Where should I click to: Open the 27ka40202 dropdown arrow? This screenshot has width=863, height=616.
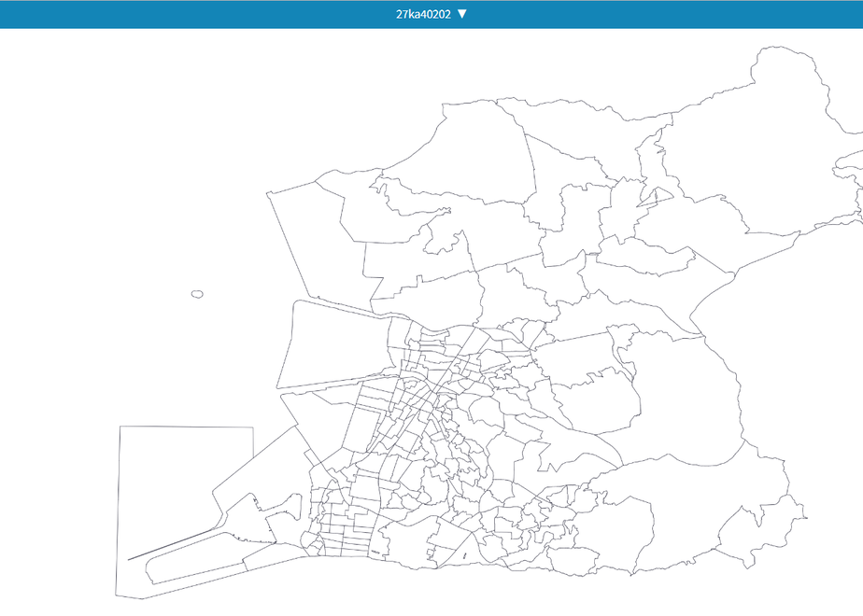point(462,14)
